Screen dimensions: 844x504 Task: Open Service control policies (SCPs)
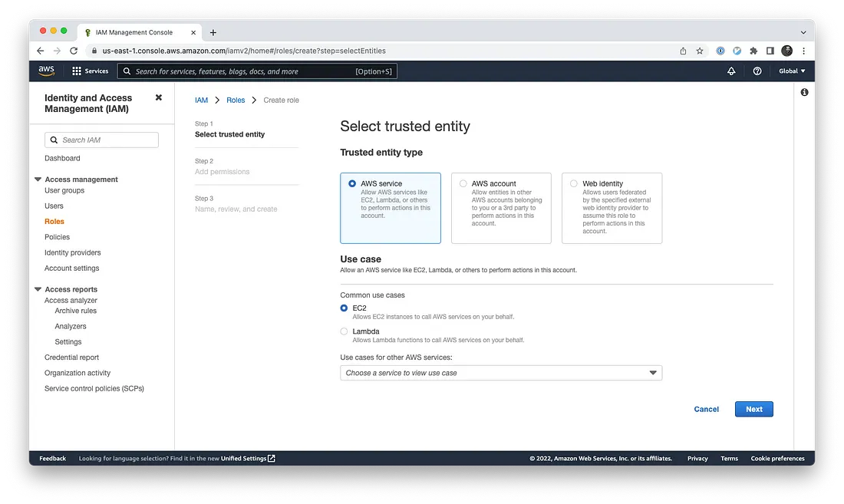pos(94,389)
